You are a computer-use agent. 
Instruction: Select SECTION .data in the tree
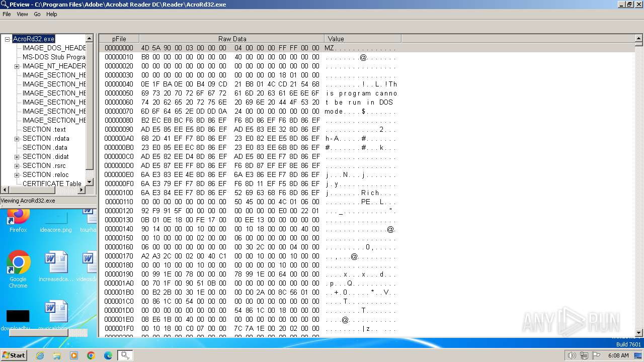tap(45, 147)
